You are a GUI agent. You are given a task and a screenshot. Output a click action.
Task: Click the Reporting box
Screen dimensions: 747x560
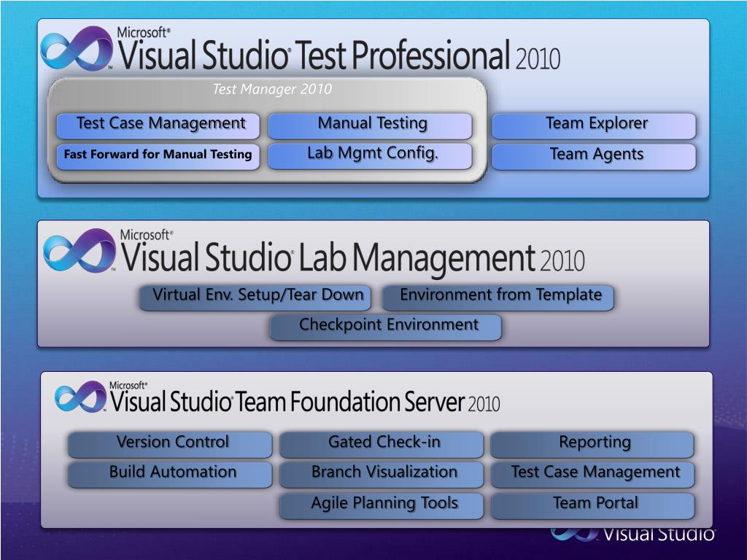coord(592,444)
